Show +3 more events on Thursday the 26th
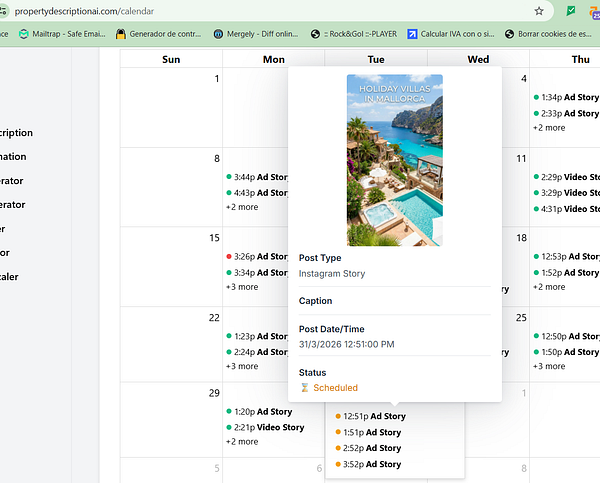Image resolution: width=600 pixels, height=483 pixels. click(x=549, y=366)
